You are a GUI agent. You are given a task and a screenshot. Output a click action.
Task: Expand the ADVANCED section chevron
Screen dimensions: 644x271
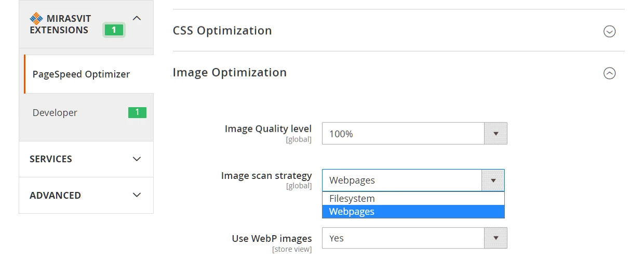click(x=137, y=195)
